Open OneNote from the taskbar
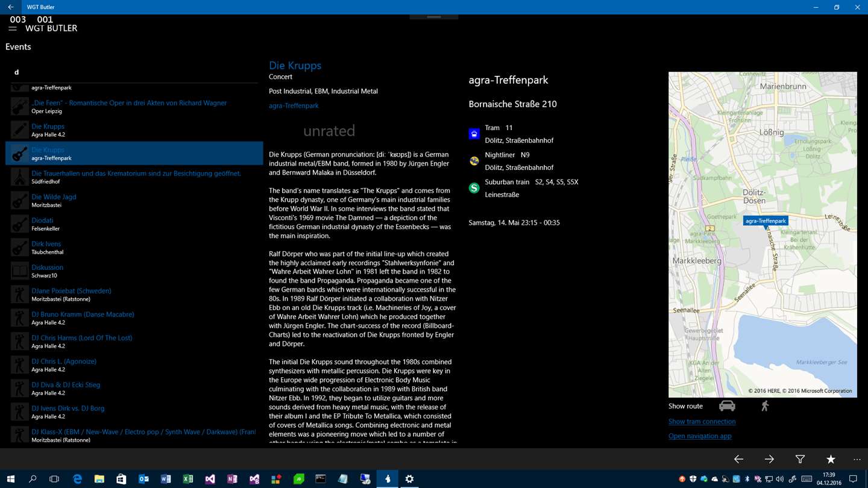The height and width of the screenshot is (488, 868). [x=232, y=479]
